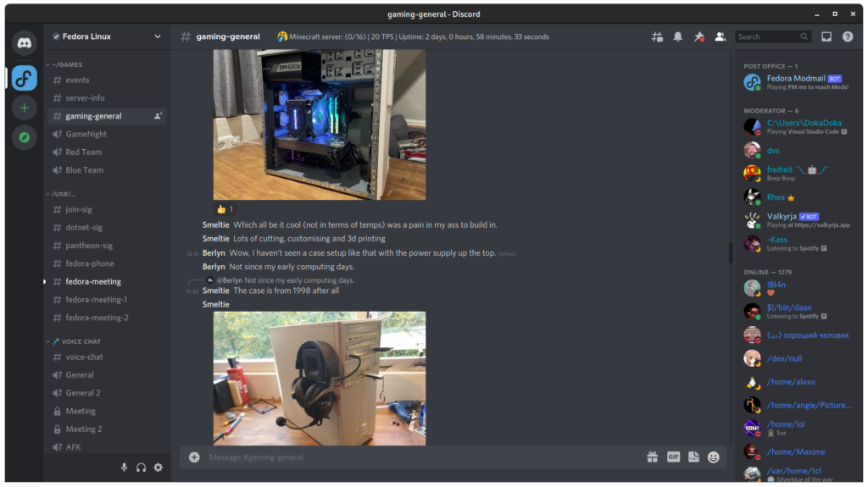The width and height of the screenshot is (868, 487).
Task: Send a gift via gift icon
Action: click(x=652, y=457)
